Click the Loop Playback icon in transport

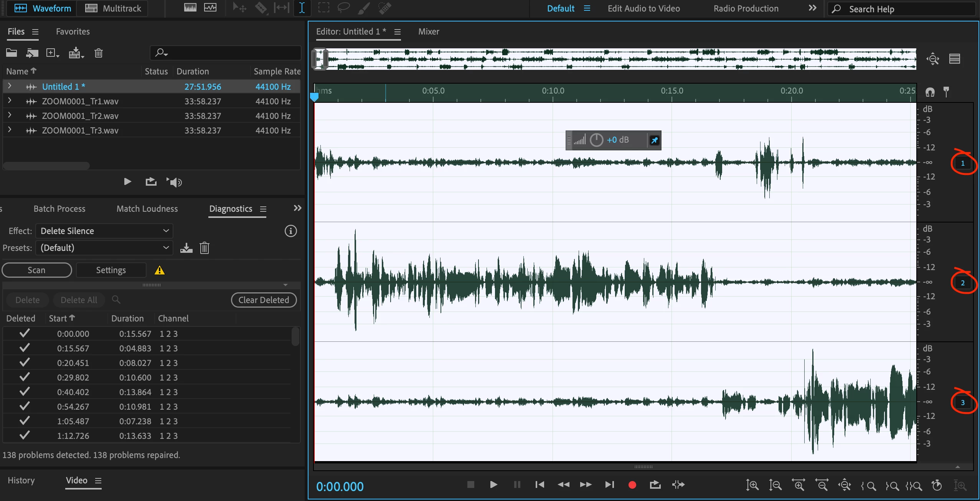pyautogui.click(x=655, y=485)
